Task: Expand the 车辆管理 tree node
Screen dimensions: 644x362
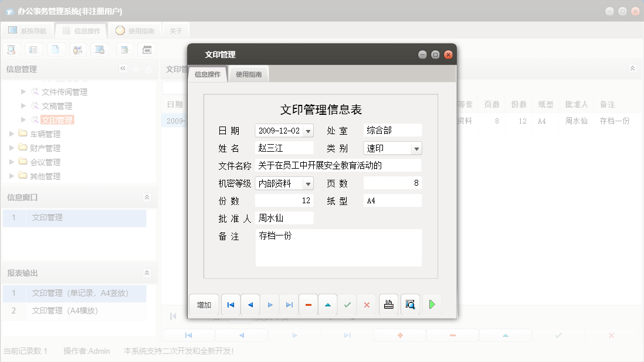Action: click(11, 134)
